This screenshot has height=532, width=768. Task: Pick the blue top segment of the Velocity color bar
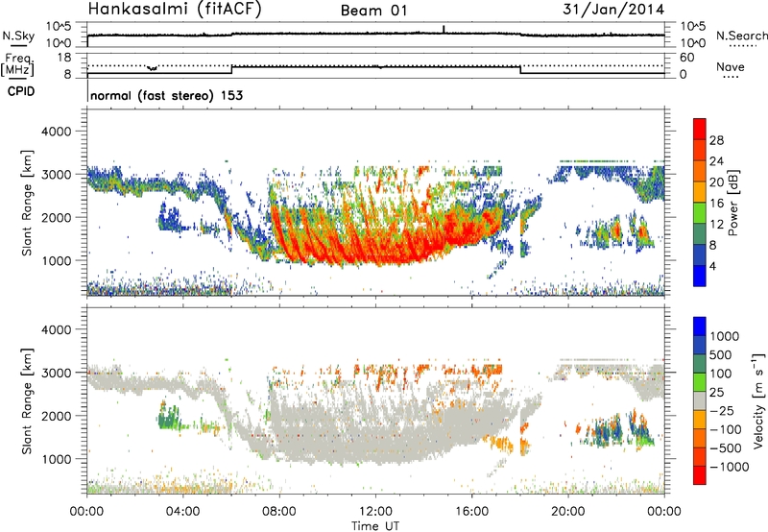pos(700,326)
